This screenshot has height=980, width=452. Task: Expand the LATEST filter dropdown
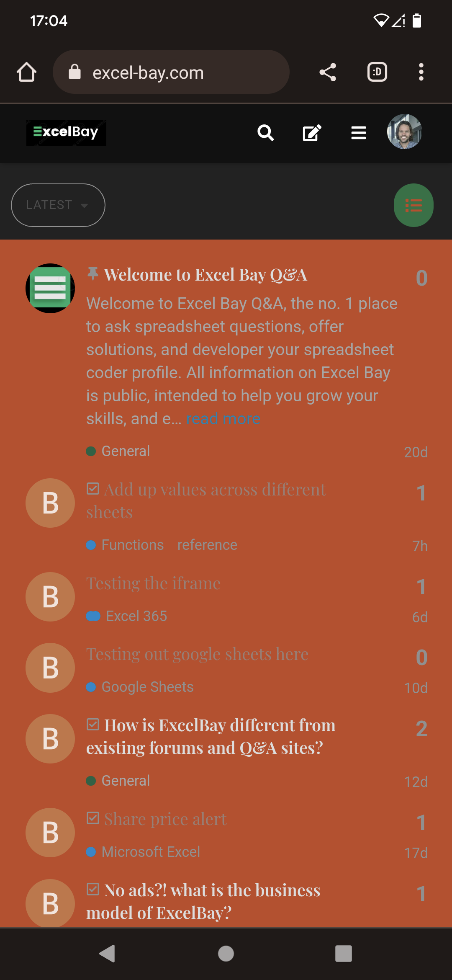pos(58,205)
